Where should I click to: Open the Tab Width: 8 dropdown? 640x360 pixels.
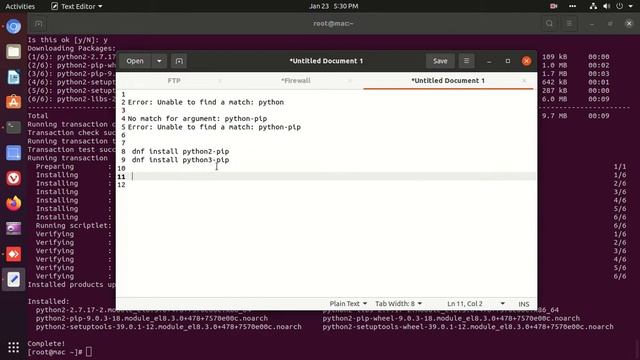[x=398, y=304]
